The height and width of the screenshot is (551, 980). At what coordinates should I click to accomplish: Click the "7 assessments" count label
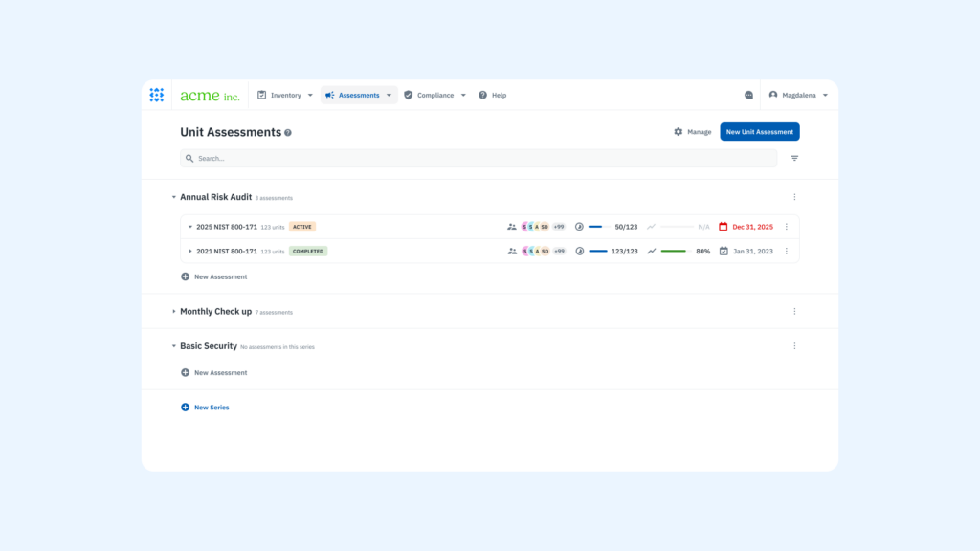[274, 313]
